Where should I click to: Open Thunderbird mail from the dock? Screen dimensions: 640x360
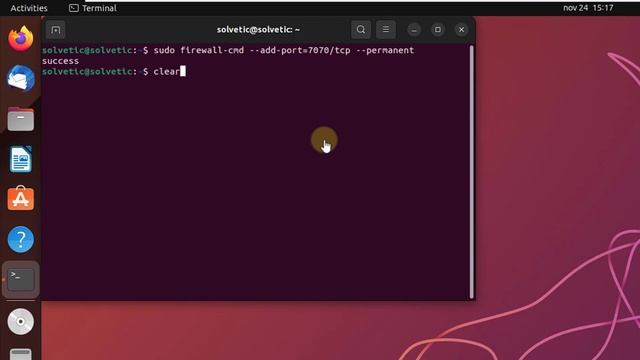pos(20,78)
